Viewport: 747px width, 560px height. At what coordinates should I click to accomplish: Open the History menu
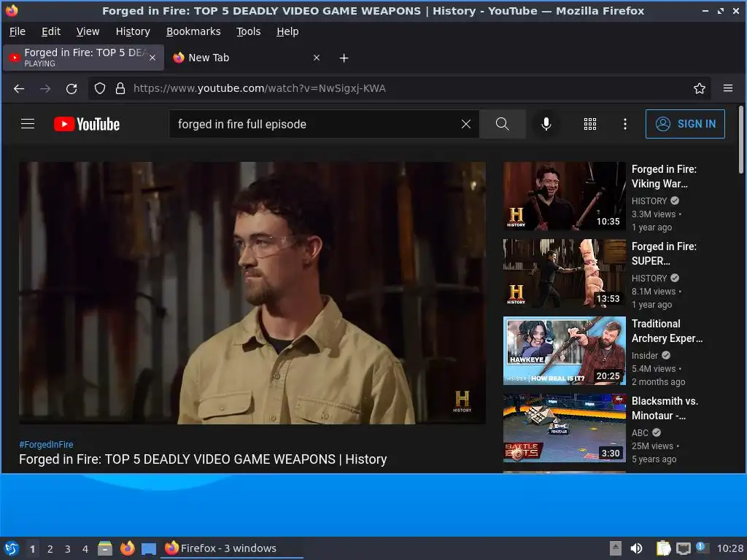(x=133, y=31)
